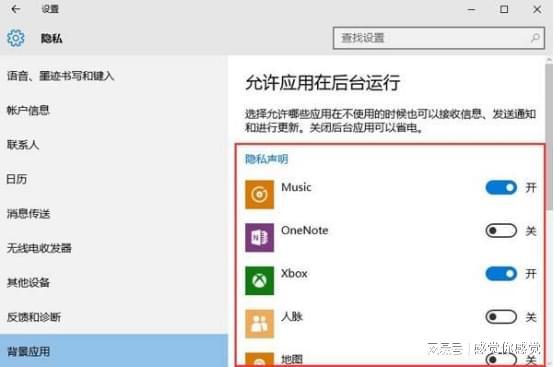Select 背景应用 sidebar item
Image resolution: width=554 pixels, height=367 pixels.
tap(114, 351)
